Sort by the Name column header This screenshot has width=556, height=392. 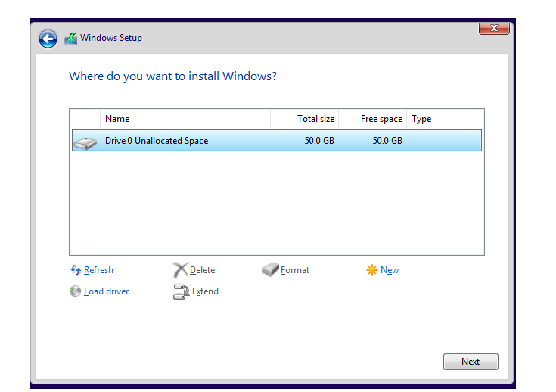coord(185,119)
